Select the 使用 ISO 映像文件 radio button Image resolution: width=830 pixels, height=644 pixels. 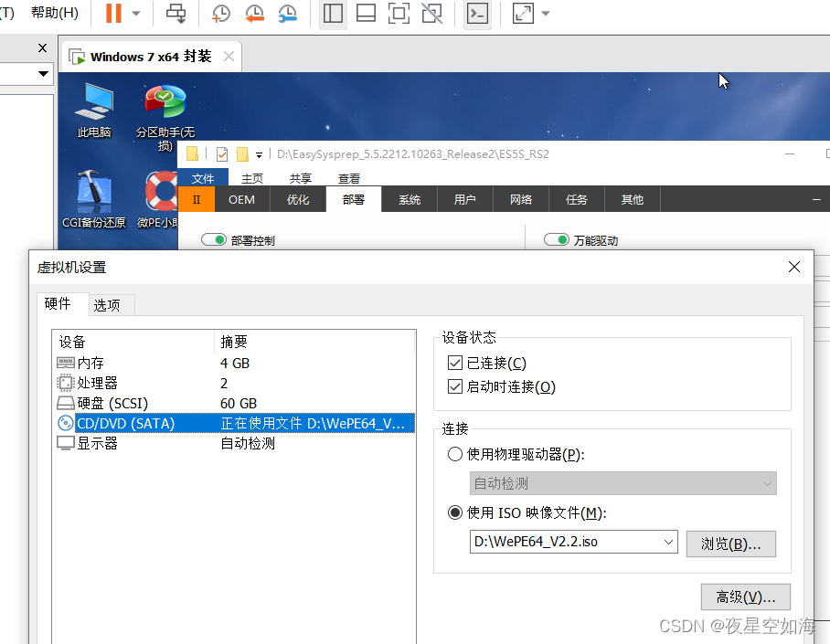pos(455,512)
